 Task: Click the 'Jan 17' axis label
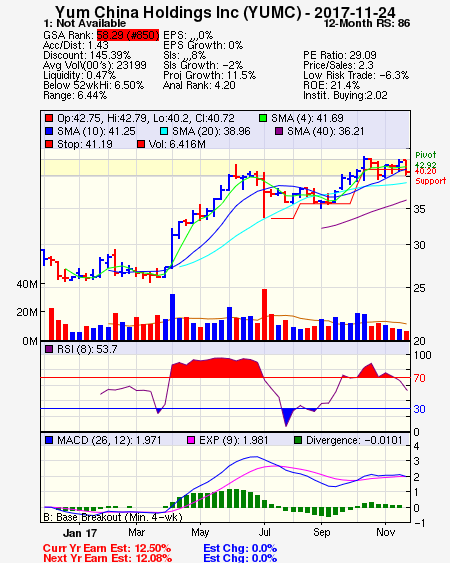[x=80, y=533]
